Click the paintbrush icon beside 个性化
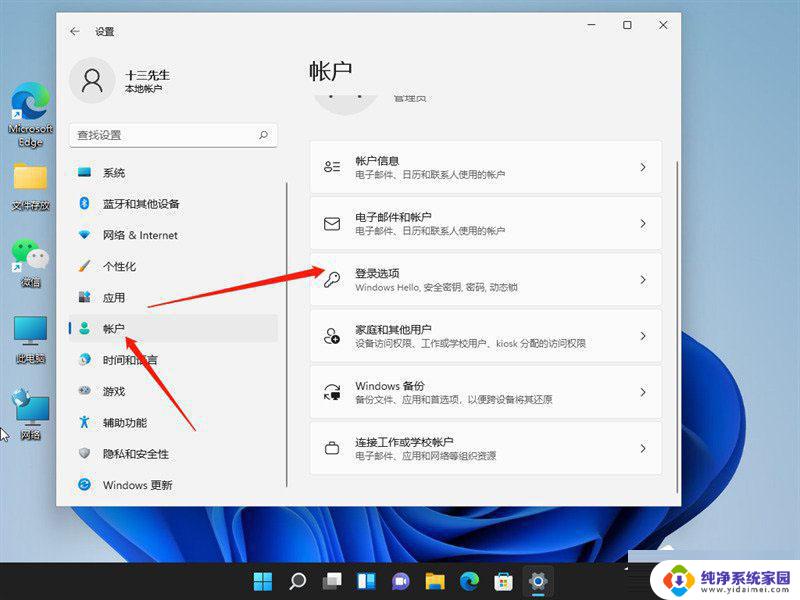 (84, 266)
